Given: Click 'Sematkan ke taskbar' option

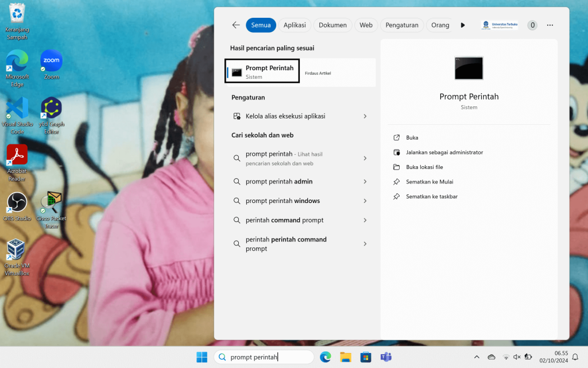Looking at the screenshot, I should [431, 197].
